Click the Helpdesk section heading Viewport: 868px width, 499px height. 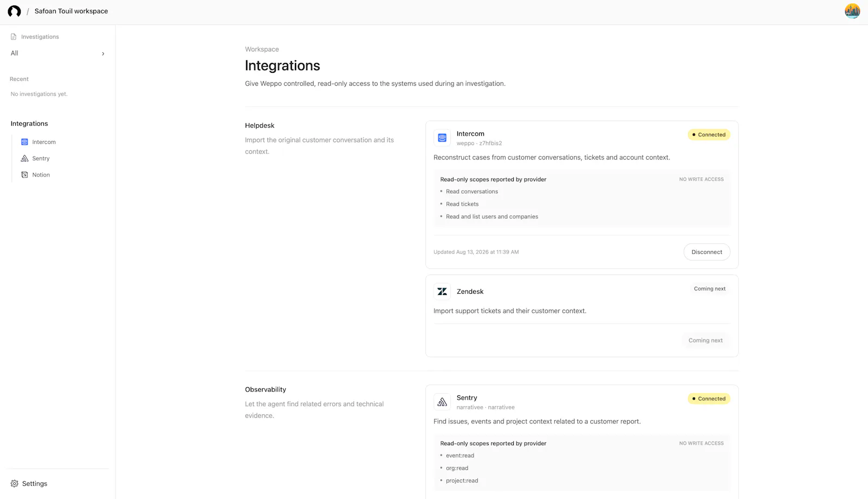click(x=260, y=125)
